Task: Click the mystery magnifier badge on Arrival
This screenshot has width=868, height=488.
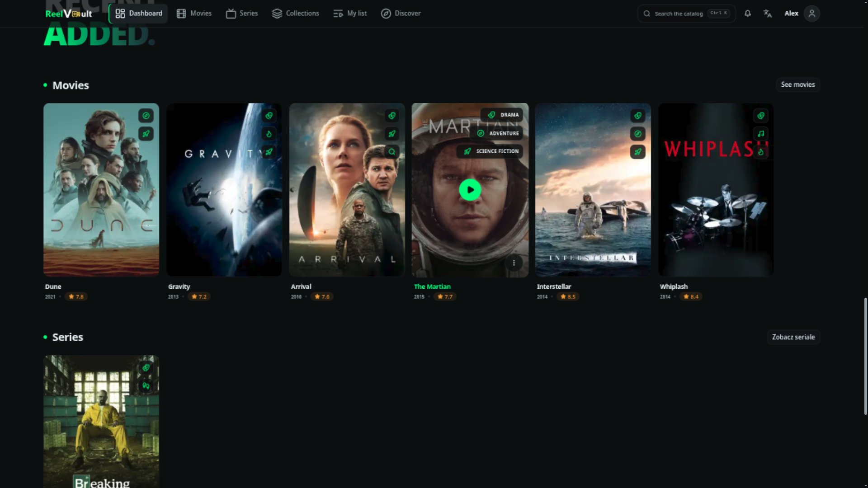Action: click(x=392, y=152)
